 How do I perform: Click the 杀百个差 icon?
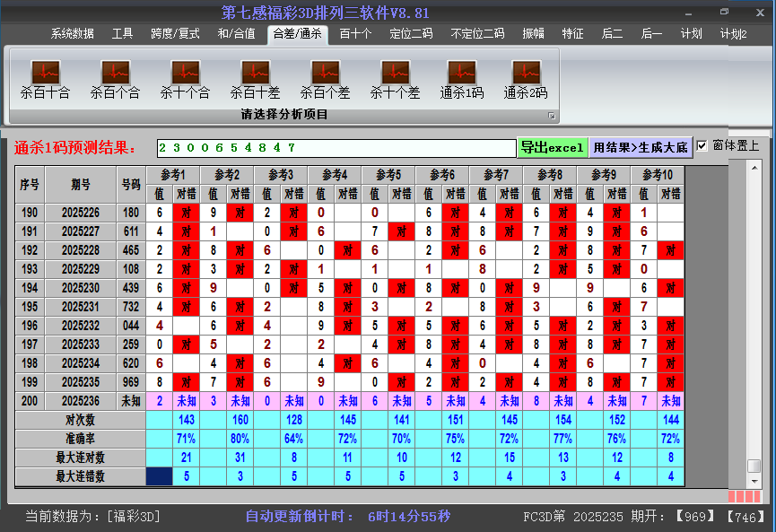[x=325, y=74]
